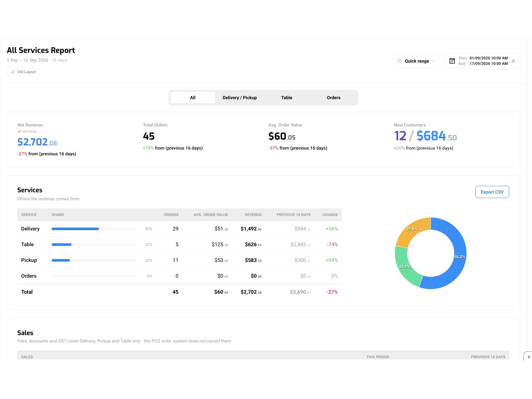The width and height of the screenshot is (532, 399).
Task: Click the THIS PERIOD column header
Action: tap(378, 357)
